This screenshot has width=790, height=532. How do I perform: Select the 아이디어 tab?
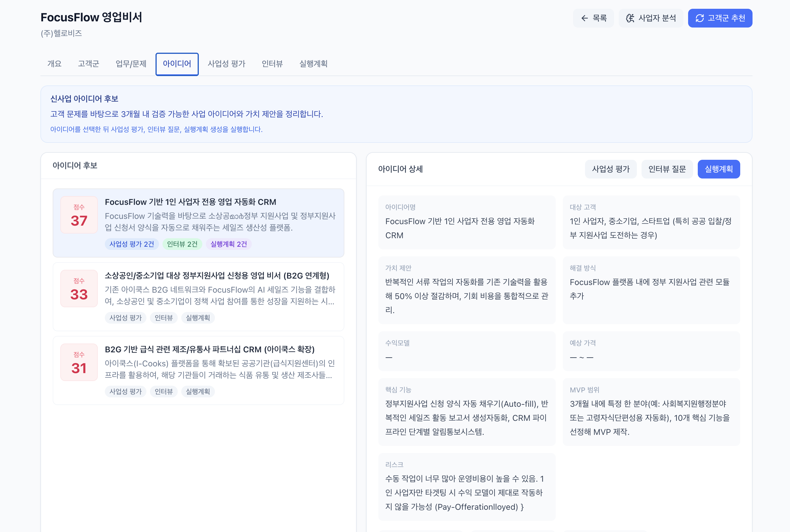177,64
